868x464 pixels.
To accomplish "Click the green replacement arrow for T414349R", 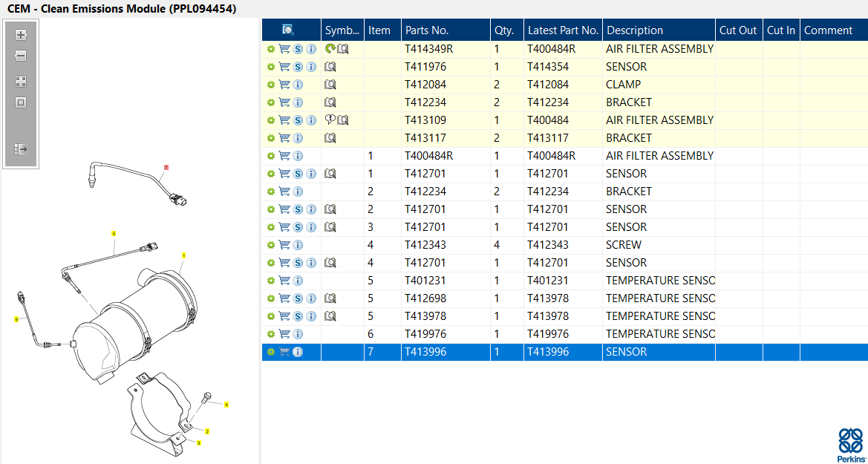I will 330,49.
